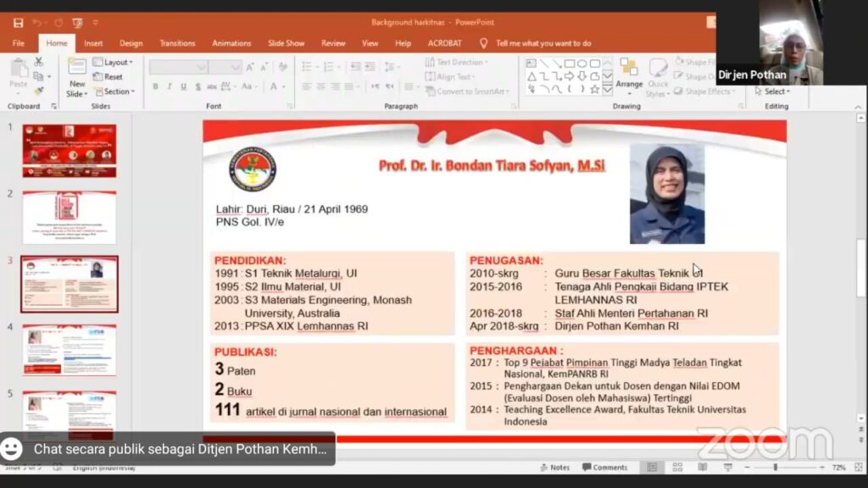The height and width of the screenshot is (488, 868).
Task: Click the zoom slider handle
Action: pos(775,468)
